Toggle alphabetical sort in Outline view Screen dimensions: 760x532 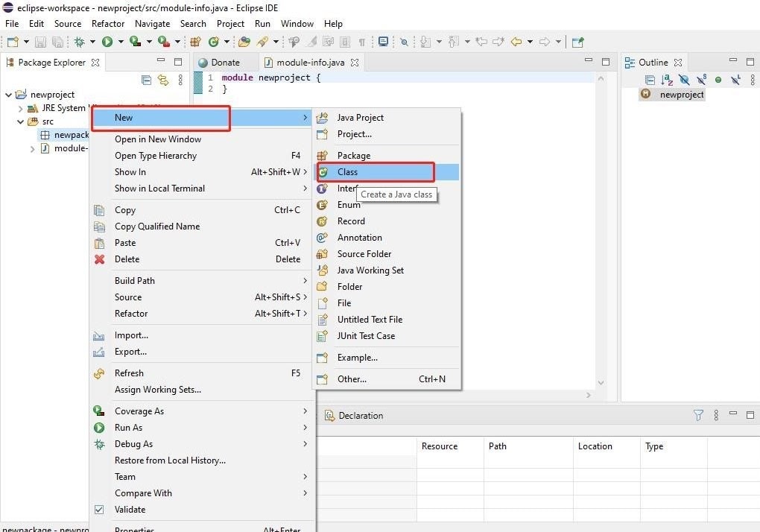(668, 80)
